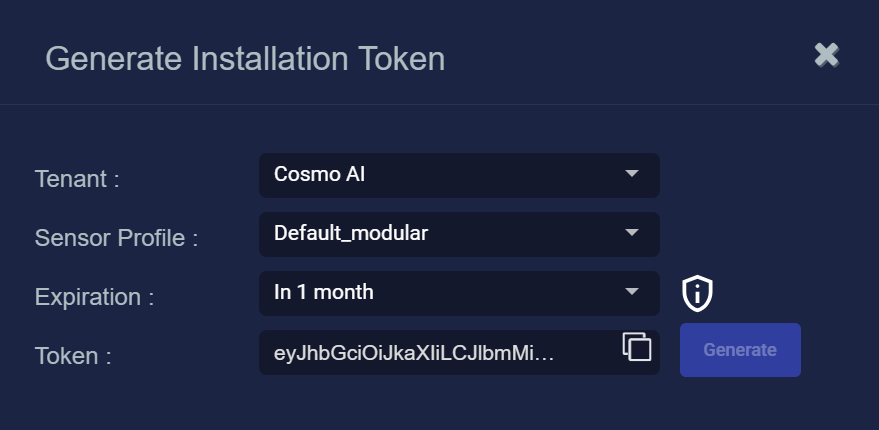Open the In 1 month expiration selector
This screenshot has height=430, width=879.
459,293
